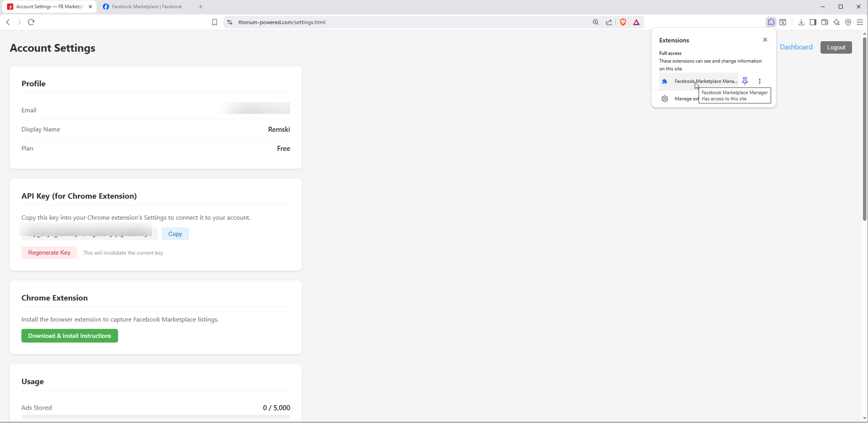Image resolution: width=868 pixels, height=423 pixels.
Task: Open the browser main menu
Action: 860,22
